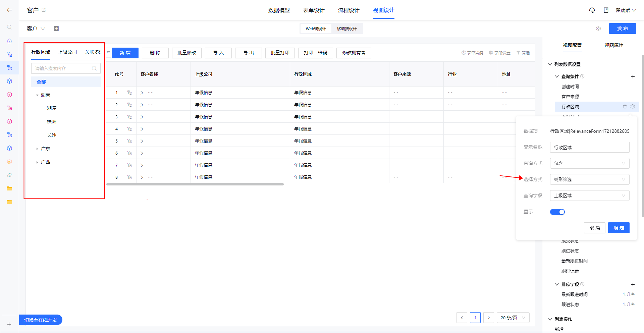This screenshot has width=644, height=333.
Task: Add a query condition with the plus icon
Action: point(633,76)
